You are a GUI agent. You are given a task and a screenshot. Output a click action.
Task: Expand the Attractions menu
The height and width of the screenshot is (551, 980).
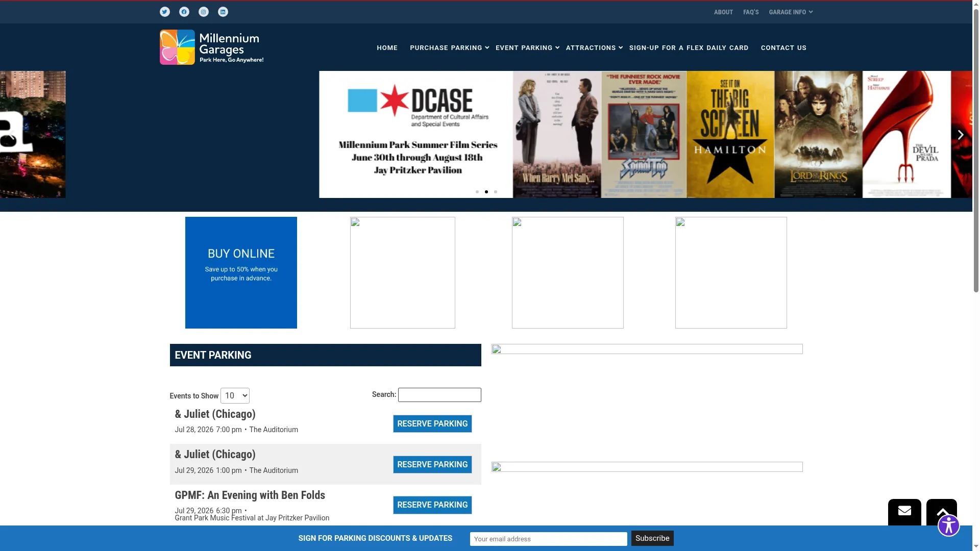[594, 48]
